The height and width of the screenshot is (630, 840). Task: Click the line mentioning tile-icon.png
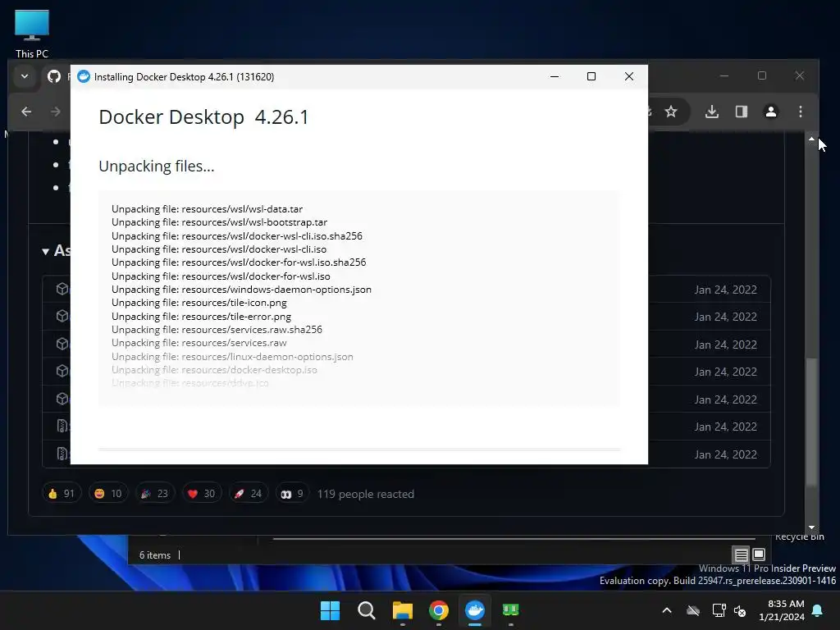click(199, 303)
